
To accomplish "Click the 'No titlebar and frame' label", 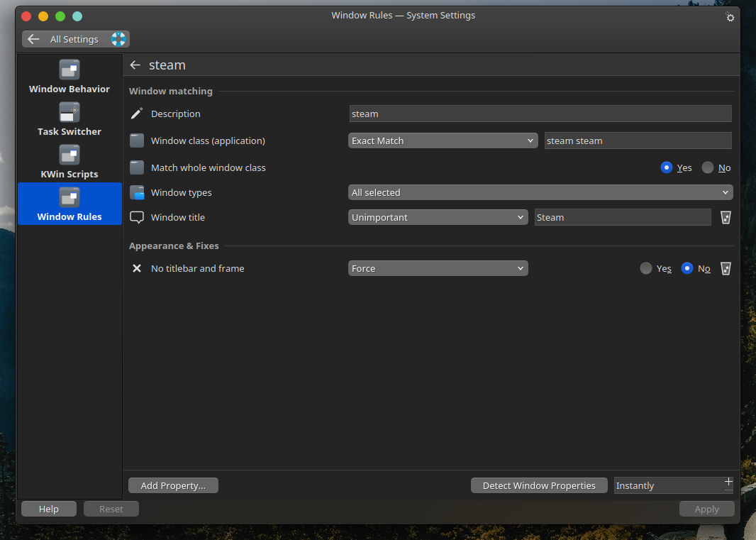I will pos(198,268).
